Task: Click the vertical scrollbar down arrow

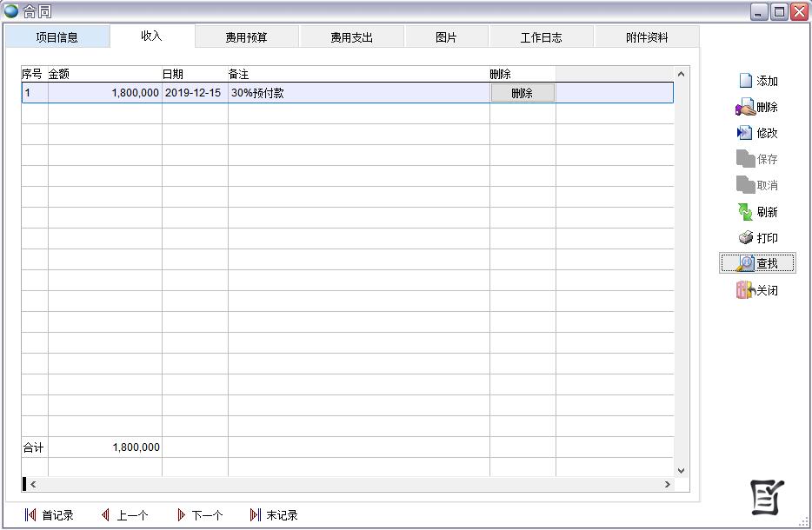Action: click(x=681, y=470)
